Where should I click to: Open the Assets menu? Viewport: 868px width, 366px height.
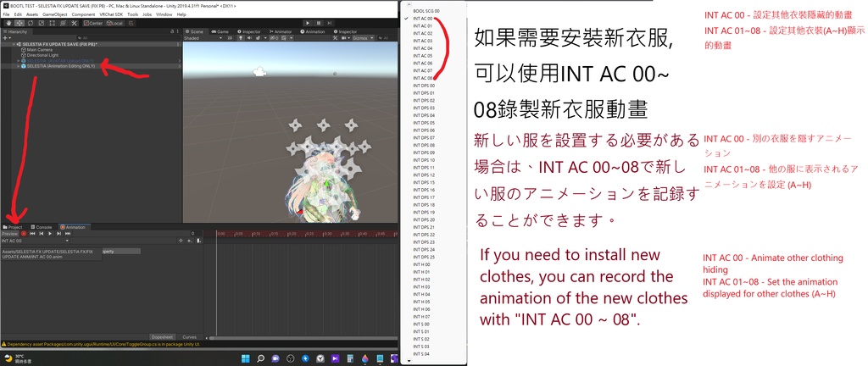click(32, 14)
